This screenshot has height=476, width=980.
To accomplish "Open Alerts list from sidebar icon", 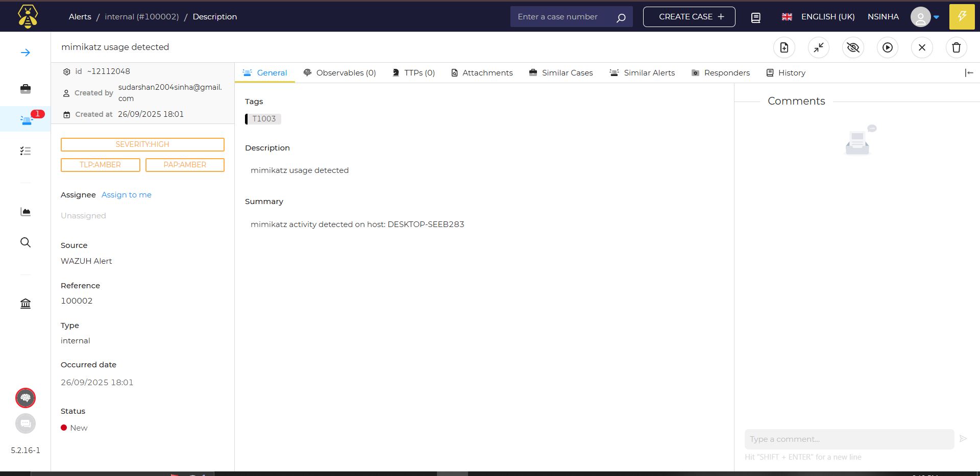I will pyautogui.click(x=26, y=120).
